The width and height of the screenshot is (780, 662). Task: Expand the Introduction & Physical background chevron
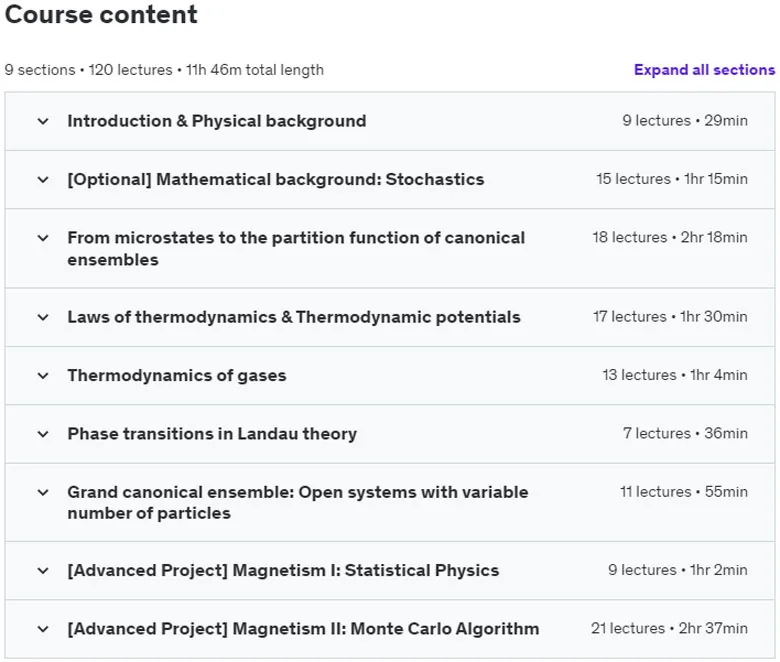click(43, 121)
